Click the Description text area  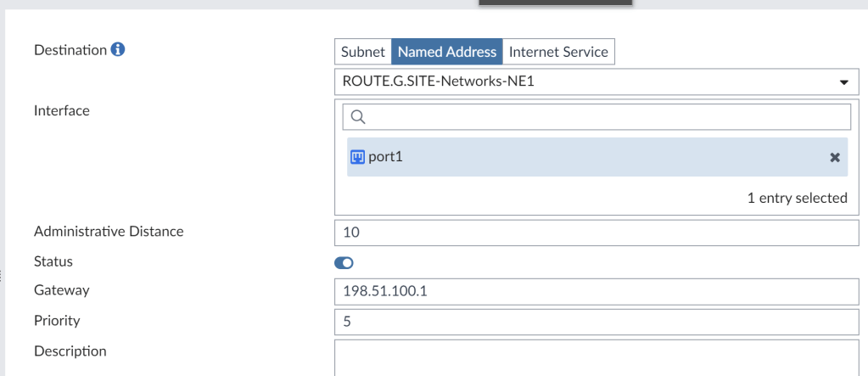pos(597,357)
